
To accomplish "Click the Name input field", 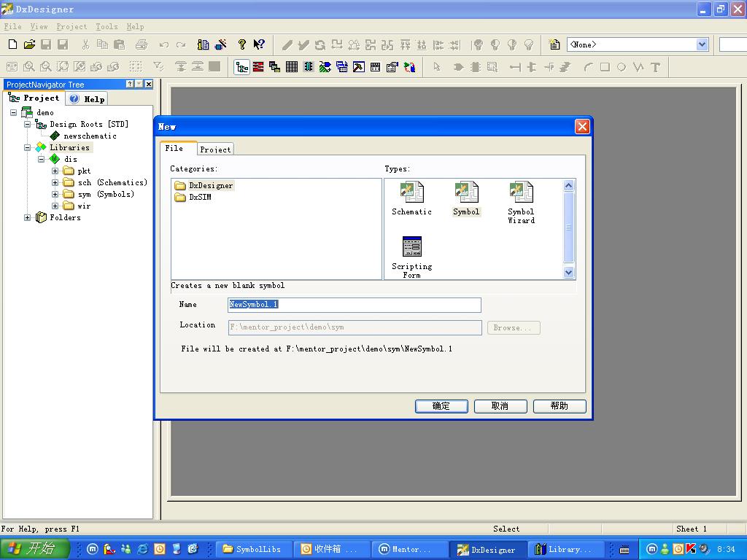I will tap(355, 305).
